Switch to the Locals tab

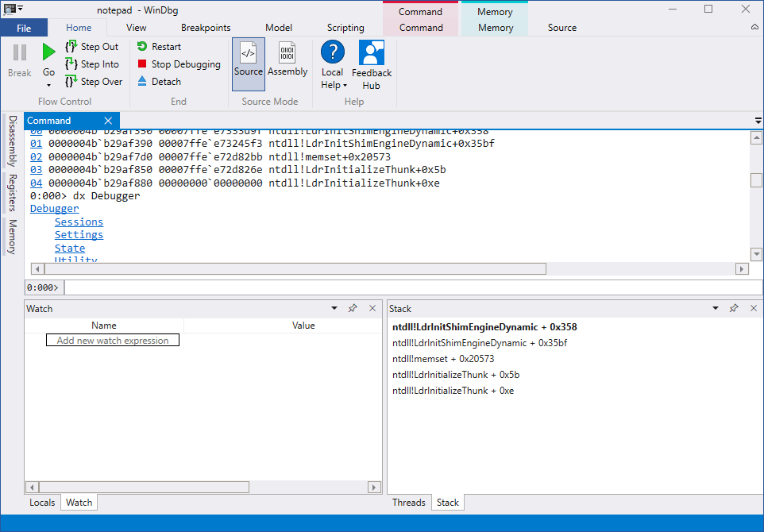coord(42,503)
